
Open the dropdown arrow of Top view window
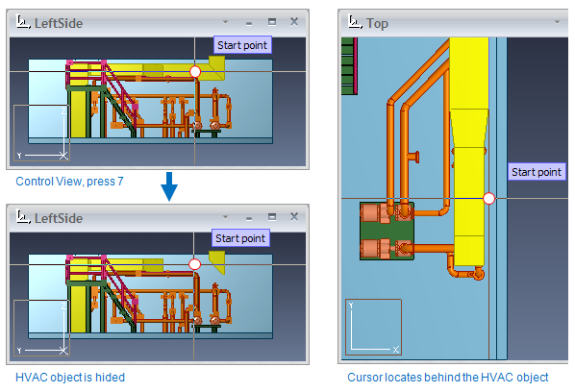tap(557, 22)
